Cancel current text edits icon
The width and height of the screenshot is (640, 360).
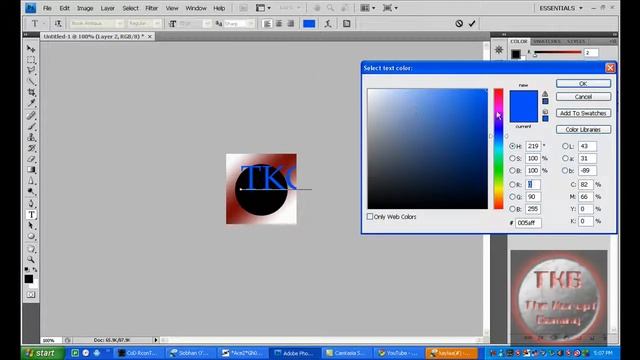[x=459, y=24]
